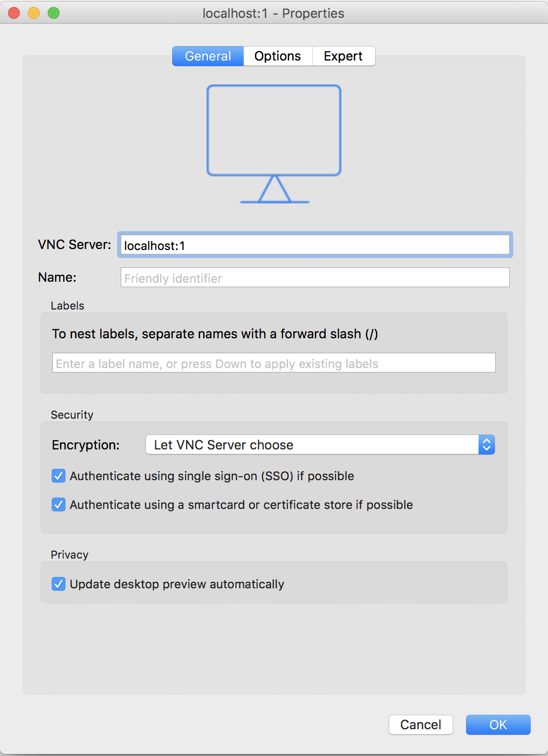Open the Expert tab

tap(343, 56)
